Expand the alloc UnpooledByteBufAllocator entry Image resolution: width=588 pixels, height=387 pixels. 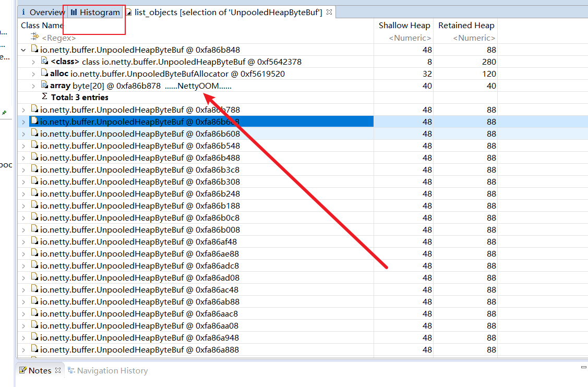(34, 74)
